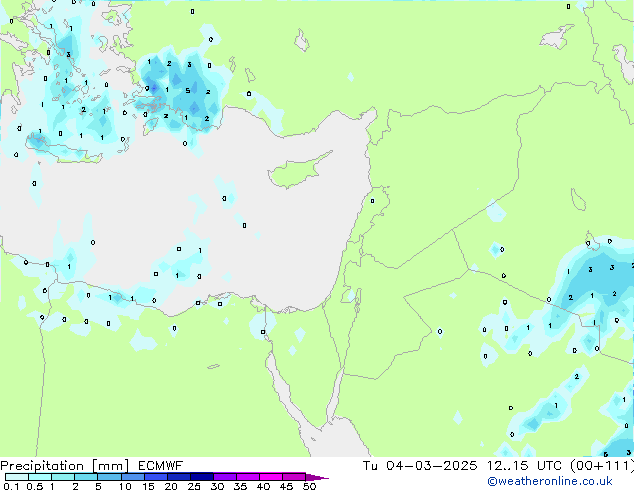The height and width of the screenshot is (490, 634).
Task: Pick the 40–45 mm legend swatch
Action: (271, 477)
